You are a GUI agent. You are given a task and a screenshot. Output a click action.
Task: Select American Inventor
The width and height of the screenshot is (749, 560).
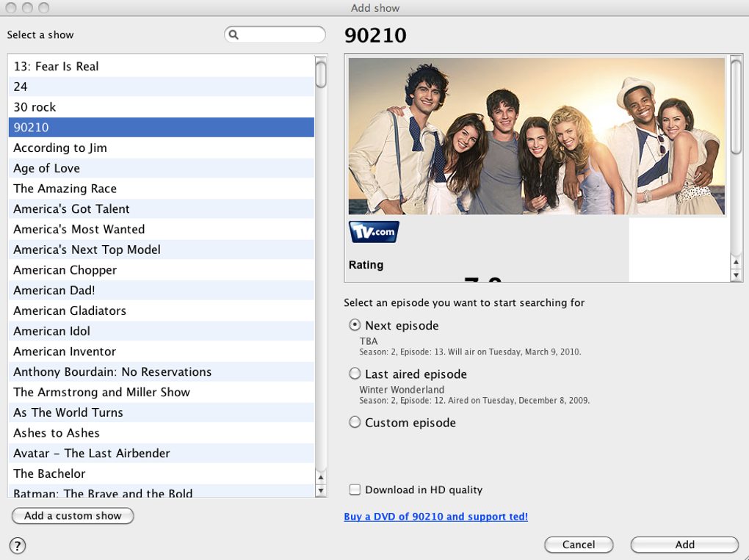(x=162, y=352)
